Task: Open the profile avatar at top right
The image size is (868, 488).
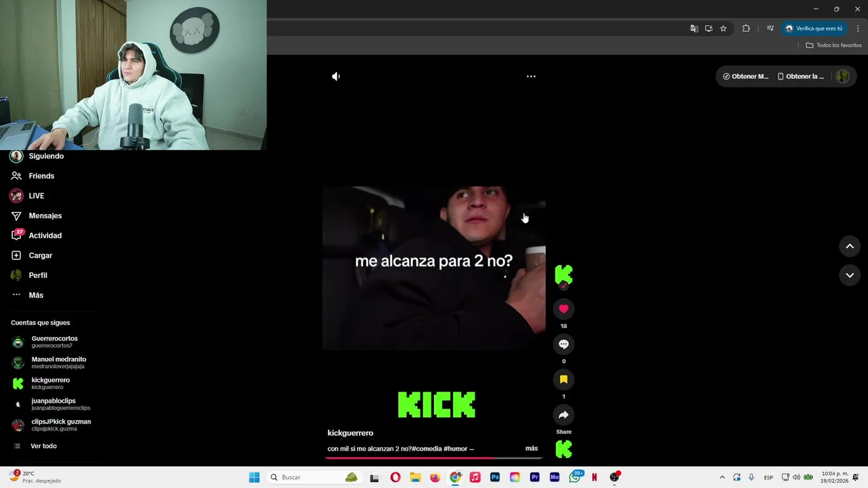Action: click(842, 77)
